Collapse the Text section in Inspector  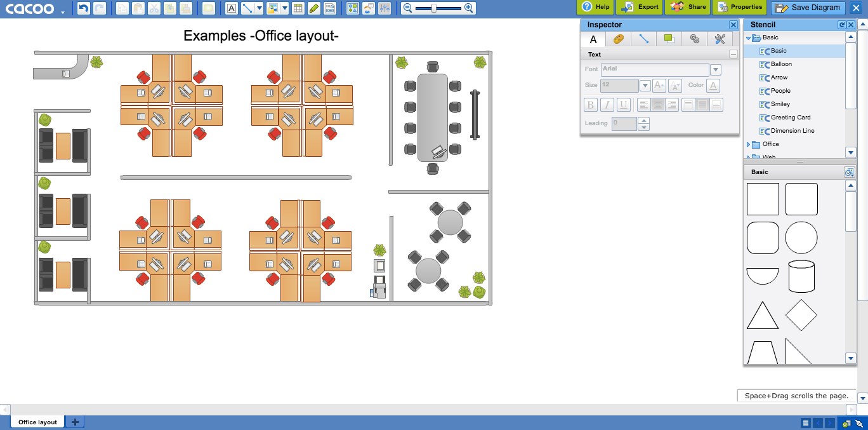point(733,55)
